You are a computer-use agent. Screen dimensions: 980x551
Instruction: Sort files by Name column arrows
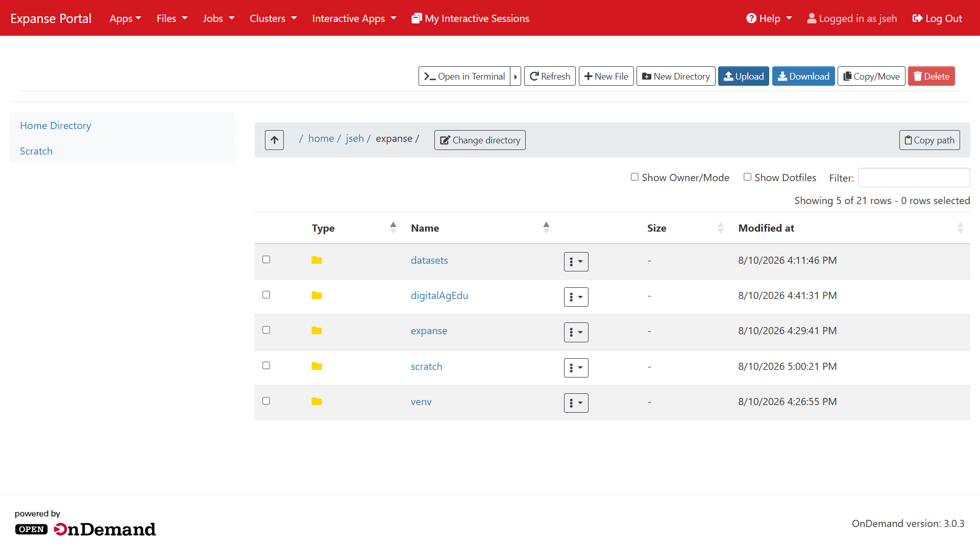tap(546, 228)
